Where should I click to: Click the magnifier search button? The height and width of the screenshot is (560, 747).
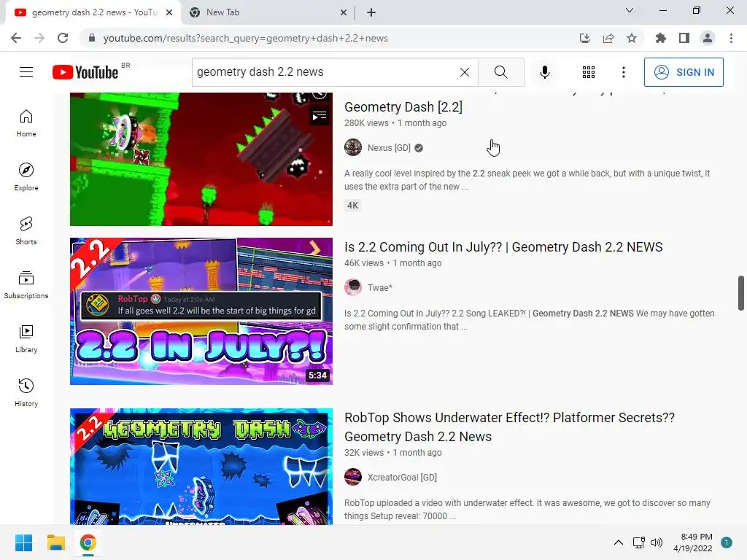(x=500, y=72)
